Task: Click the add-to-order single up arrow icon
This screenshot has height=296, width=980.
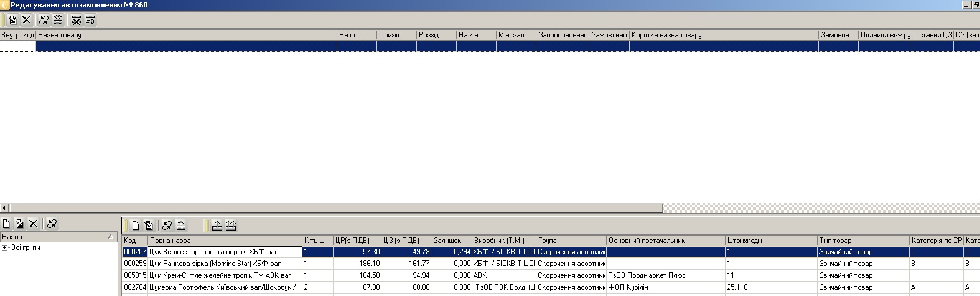Action: pos(217,226)
